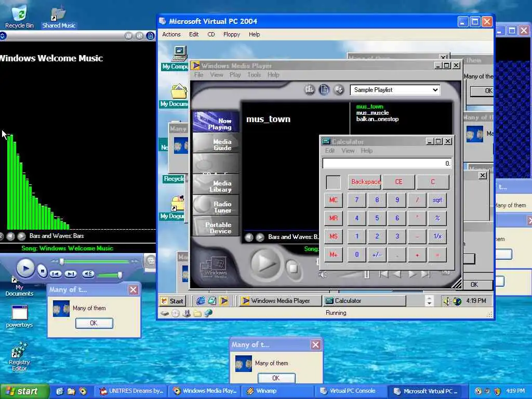Viewport: 532px width, 399px height.
Task: Click the CE button in Calculator
Action: (x=398, y=182)
